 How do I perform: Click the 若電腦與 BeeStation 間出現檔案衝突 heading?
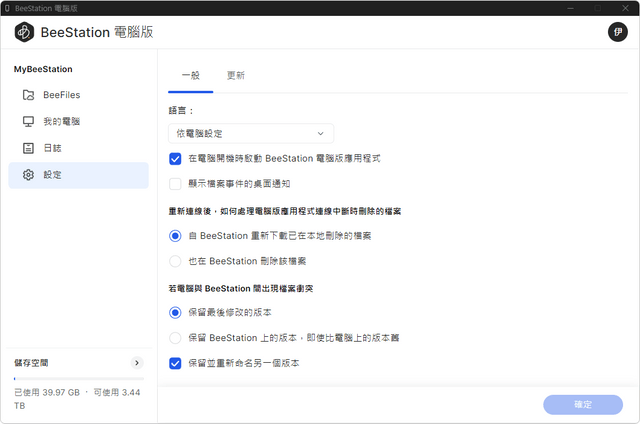pyautogui.click(x=241, y=289)
